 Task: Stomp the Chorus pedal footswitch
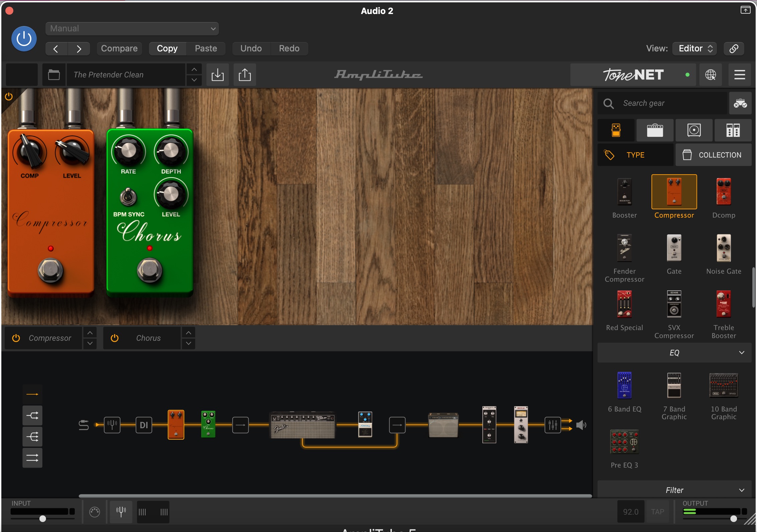[x=150, y=270]
